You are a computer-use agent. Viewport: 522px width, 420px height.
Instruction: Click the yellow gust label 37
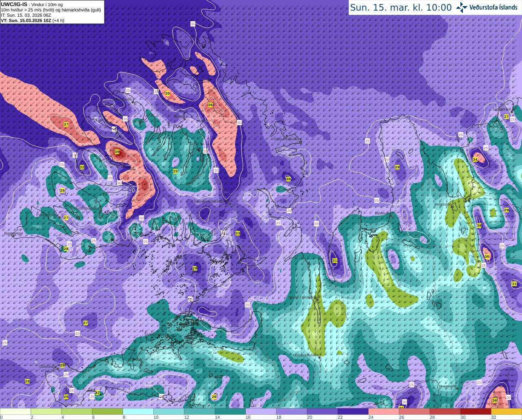pos(66,124)
